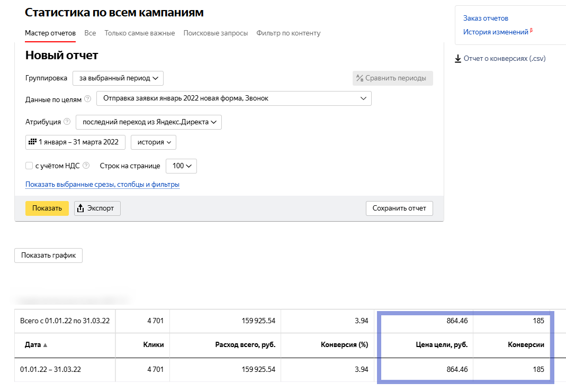The height and width of the screenshot is (392, 566).
Task: Click Показать выбранные срезы, столбцы и фильтры
Action: tap(102, 185)
